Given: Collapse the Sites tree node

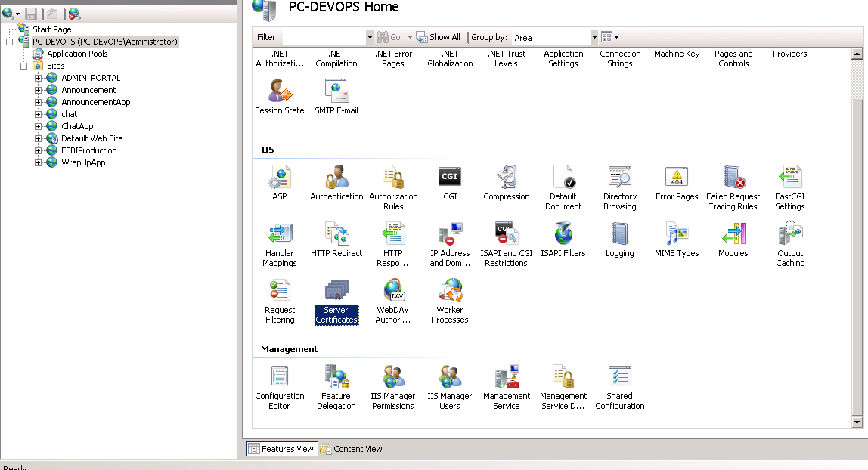Looking at the screenshot, I should pos(24,66).
